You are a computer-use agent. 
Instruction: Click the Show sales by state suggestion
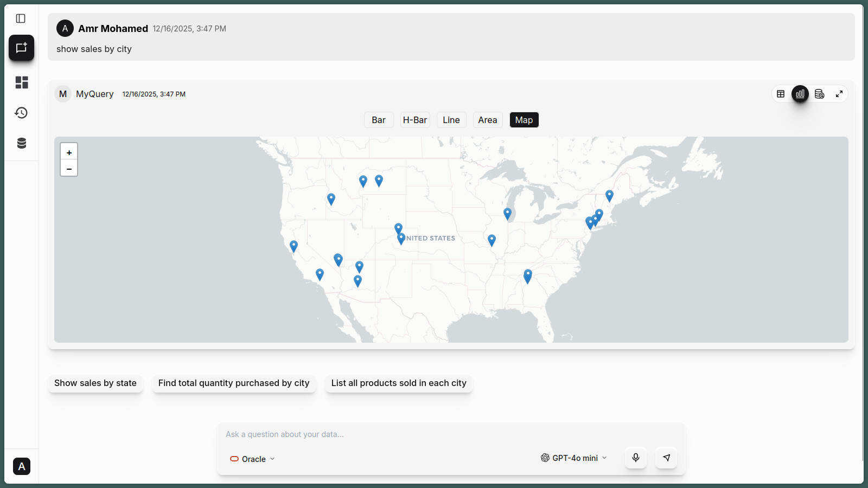[95, 383]
